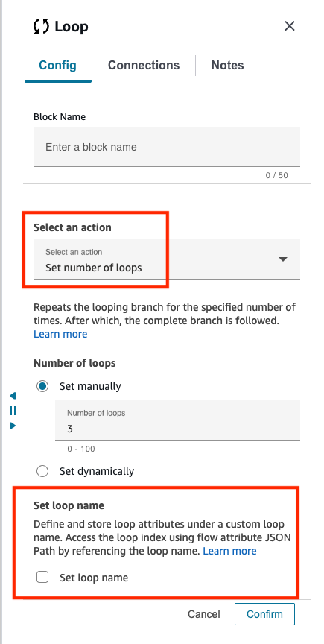Confirm the loop block settings
The width and height of the screenshot is (324, 644).
(265, 614)
